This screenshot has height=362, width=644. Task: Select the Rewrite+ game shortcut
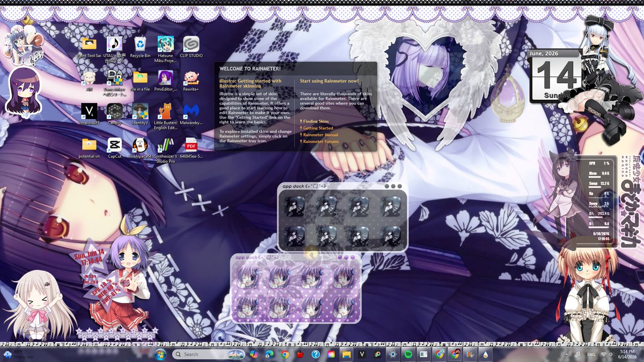[x=191, y=81]
